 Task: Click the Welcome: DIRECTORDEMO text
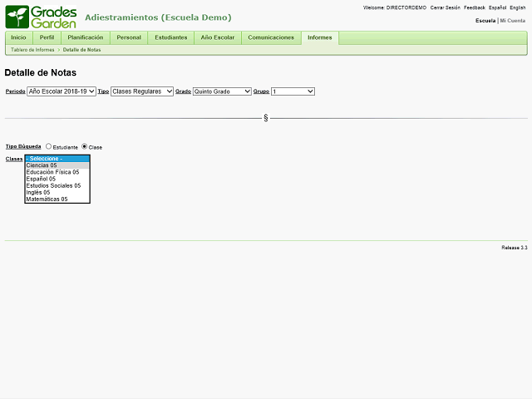tap(395, 7)
